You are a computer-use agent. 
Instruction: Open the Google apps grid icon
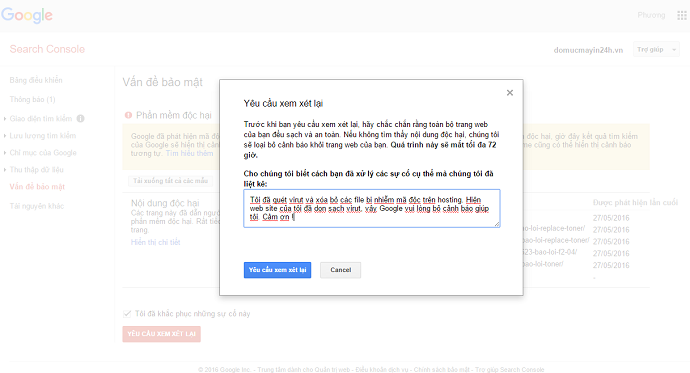tap(682, 15)
